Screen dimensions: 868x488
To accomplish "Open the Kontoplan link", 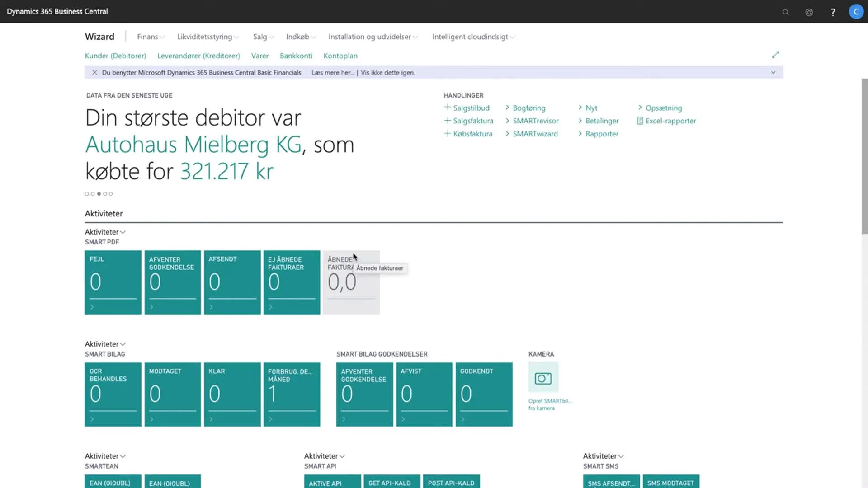I will (x=340, y=56).
